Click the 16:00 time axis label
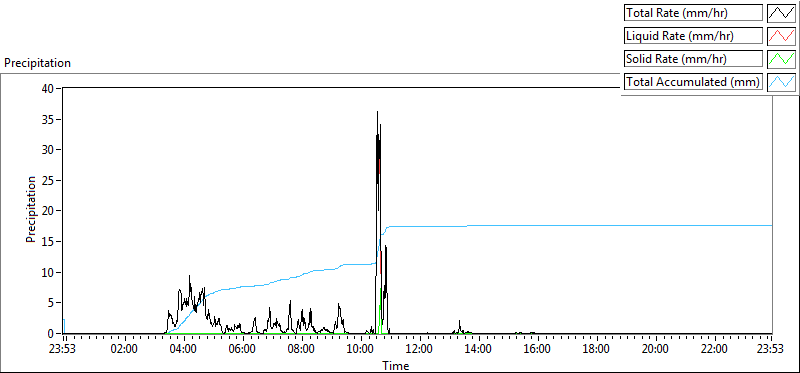The height and width of the screenshot is (373, 800). click(x=537, y=350)
